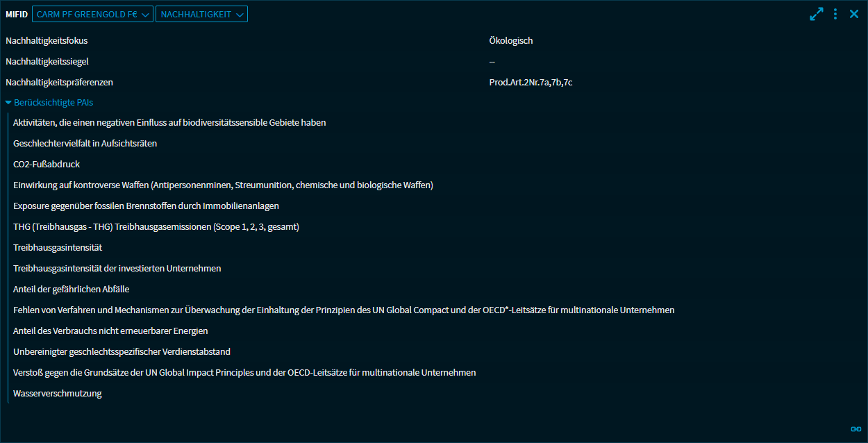Select Unbereinigter geschlechtsspezifischer Verdienstabstand entry

click(x=122, y=352)
